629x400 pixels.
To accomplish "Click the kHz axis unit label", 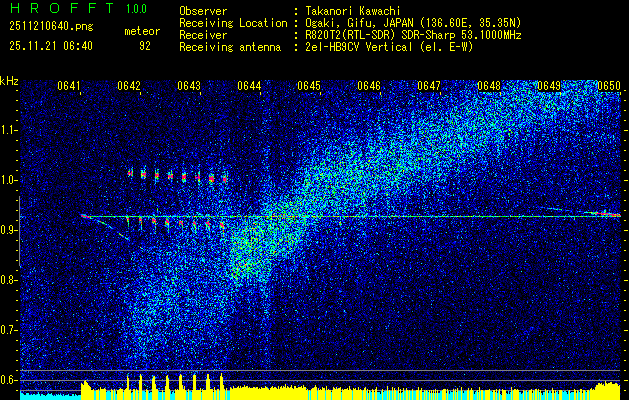I will click(x=9, y=81).
